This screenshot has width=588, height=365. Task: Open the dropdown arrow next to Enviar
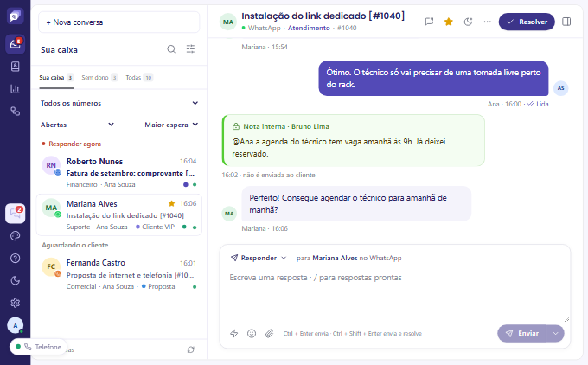tap(555, 334)
